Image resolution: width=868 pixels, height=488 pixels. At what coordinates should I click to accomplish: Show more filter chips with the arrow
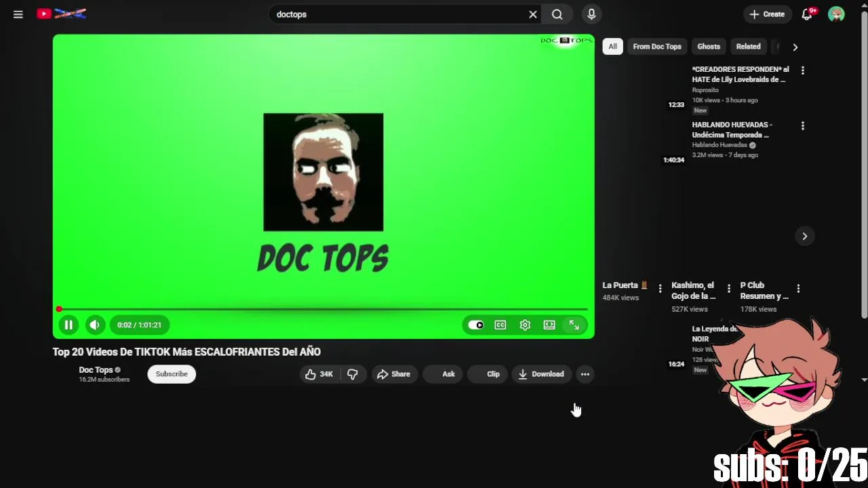pyautogui.click(x=795, y=47)
